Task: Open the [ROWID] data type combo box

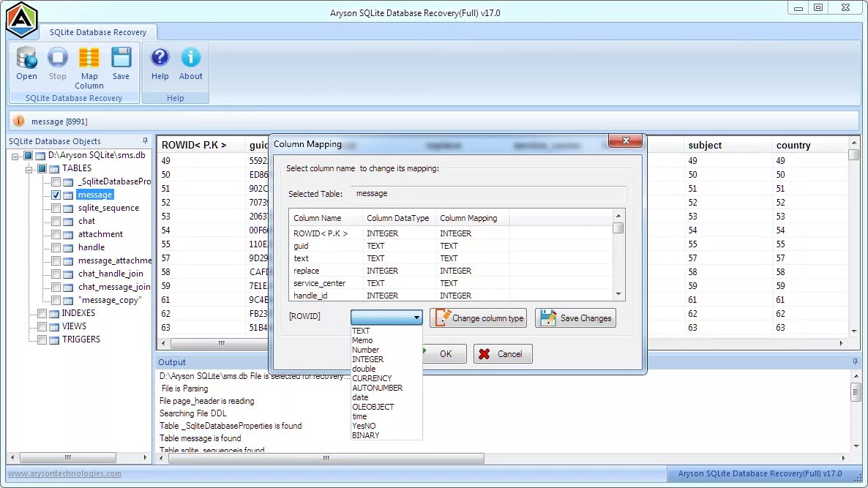Action: [386, 317]
